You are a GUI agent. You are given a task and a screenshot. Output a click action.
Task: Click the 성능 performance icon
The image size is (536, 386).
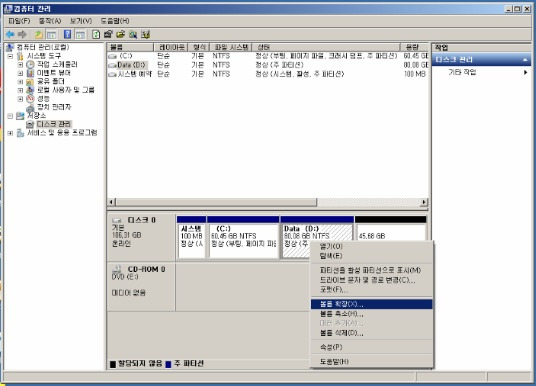click(x=30, y=98)
